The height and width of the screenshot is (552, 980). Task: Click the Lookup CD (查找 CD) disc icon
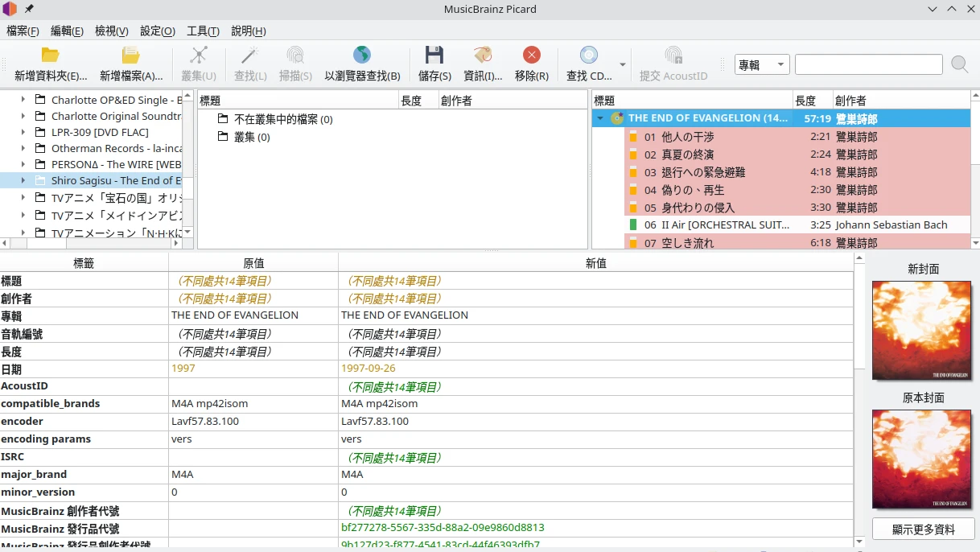pos(589,56)
